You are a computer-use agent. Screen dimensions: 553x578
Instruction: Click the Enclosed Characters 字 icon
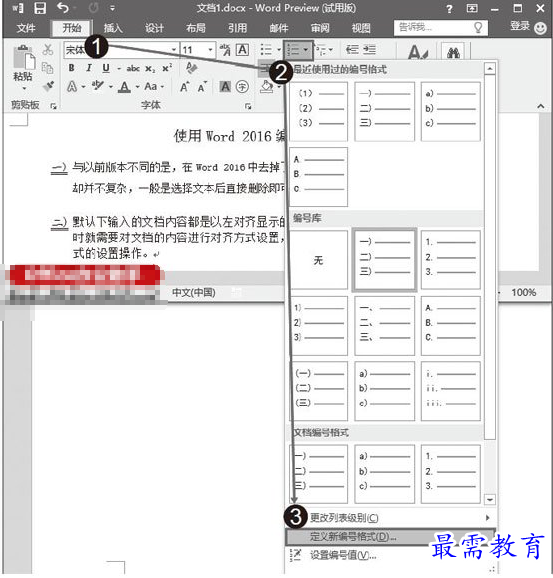pos(242,87)
